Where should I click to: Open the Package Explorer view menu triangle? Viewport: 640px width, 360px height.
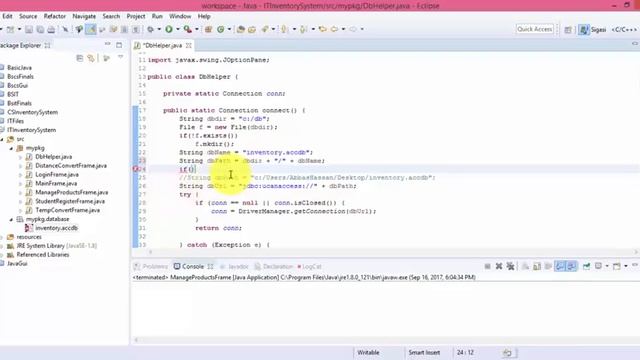pyautogui.click(x=120, y=58)
